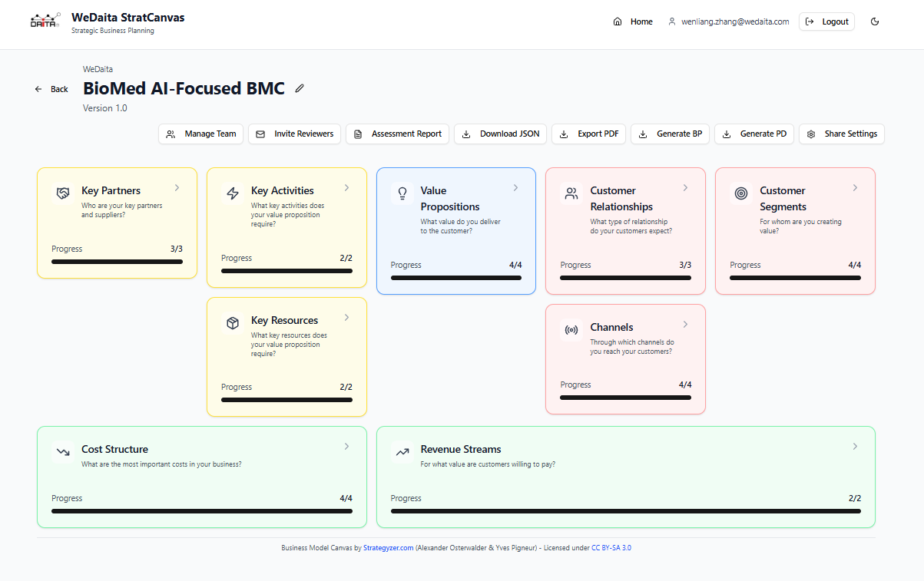This screenshot has width=924, height=581.
Task: Click the pencil icon beside the canvas title
Action: tap(300, 89)
